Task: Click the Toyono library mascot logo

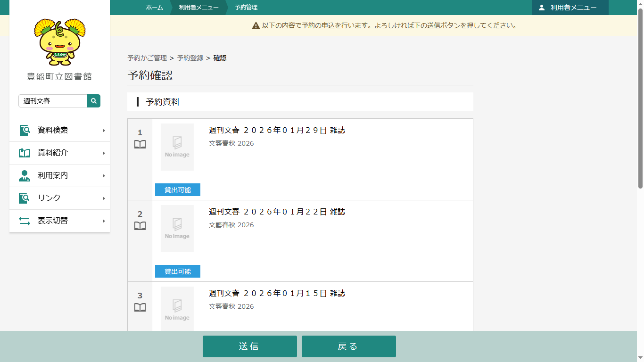Action: click(x=60, y=42)
